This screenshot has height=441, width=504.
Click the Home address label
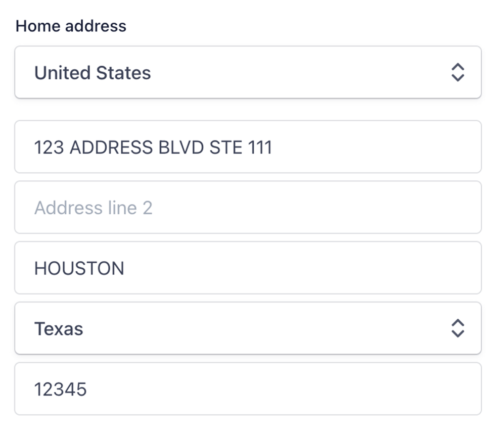click(x=71, y=26)
